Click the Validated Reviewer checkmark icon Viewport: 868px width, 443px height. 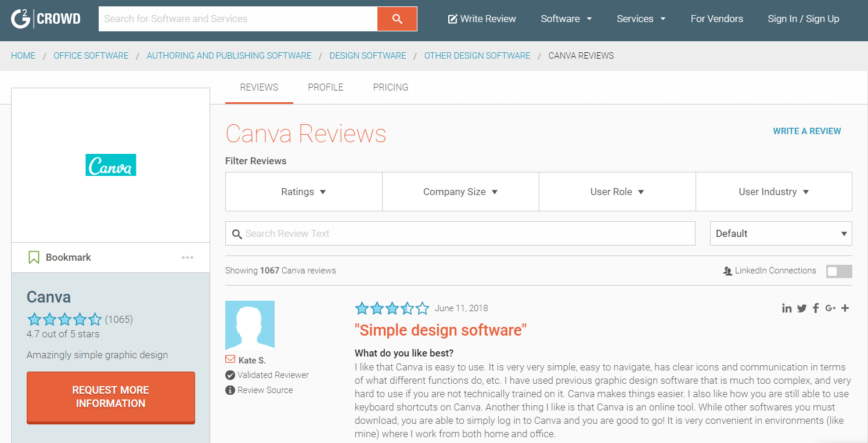pos(230,375)
